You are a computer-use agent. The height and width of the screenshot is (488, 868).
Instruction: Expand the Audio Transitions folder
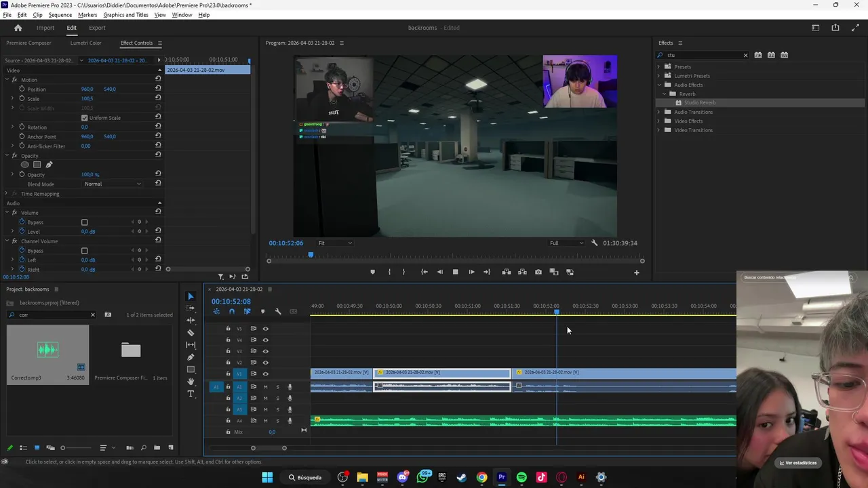click(x=658, y=112)
